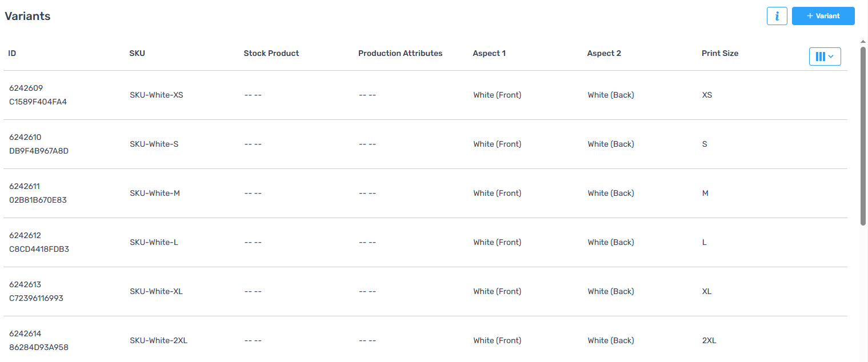Select the SKU-White-XS variant row

point(156,95)
